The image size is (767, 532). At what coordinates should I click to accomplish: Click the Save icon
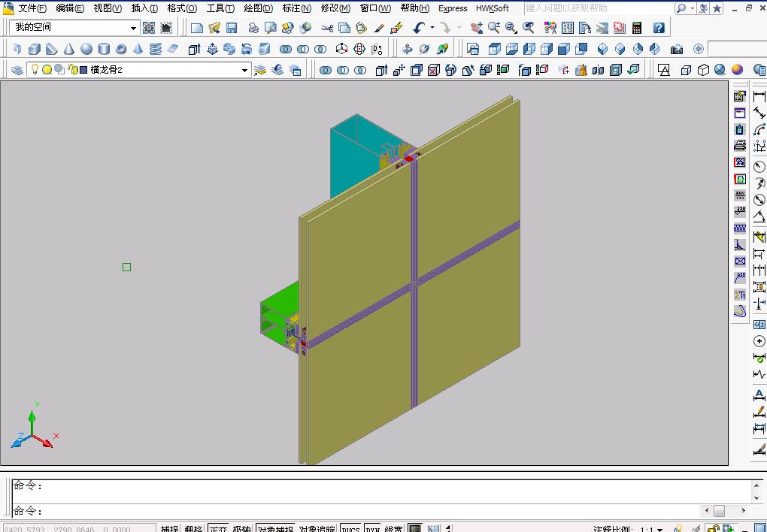coord(232,28)
